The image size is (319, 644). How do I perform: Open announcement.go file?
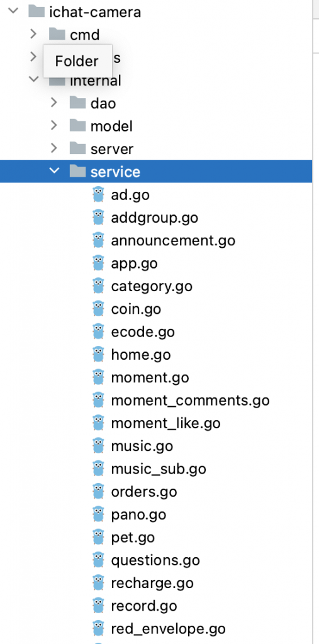[173, 240]
